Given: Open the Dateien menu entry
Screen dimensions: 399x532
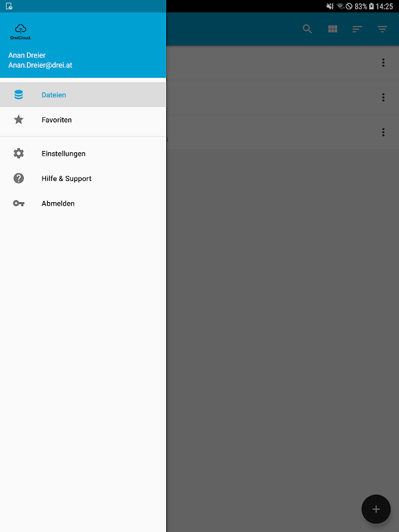Looking at the screenshot, I should [x=82, y=94].
